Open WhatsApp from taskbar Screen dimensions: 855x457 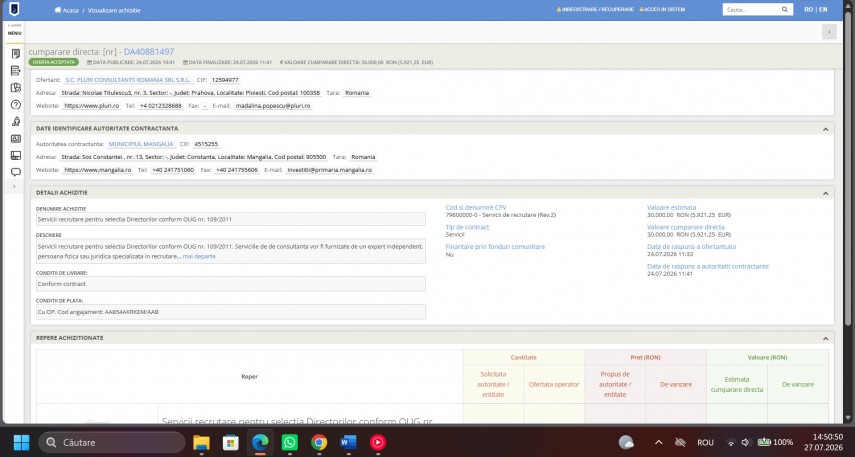pyautogui.click(x=290, y=442)
